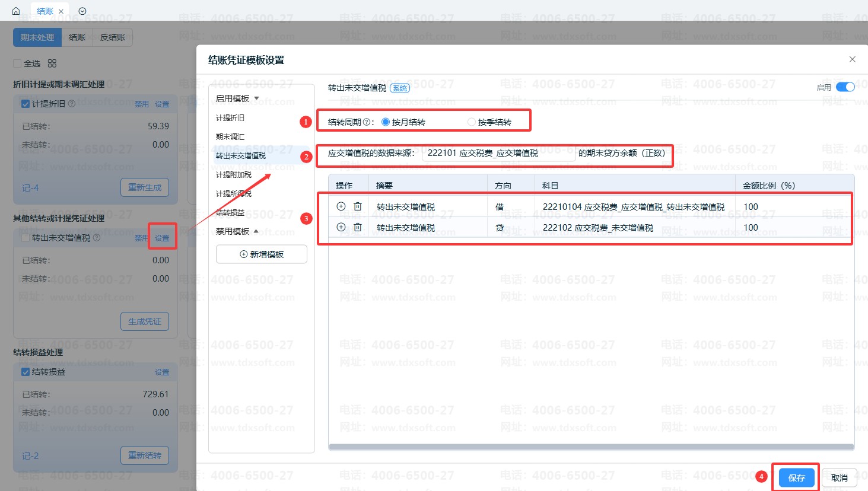Image resolution: width=868 pixels, height=491 pixels.
Task: Delete the 借 entry row
Action: (x=358, y=206)
